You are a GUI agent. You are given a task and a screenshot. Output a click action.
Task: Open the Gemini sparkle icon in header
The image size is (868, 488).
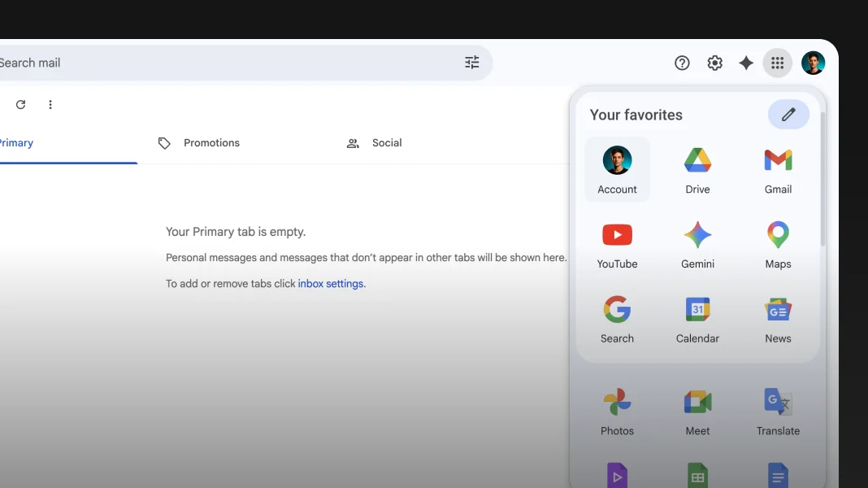[745, 63]
